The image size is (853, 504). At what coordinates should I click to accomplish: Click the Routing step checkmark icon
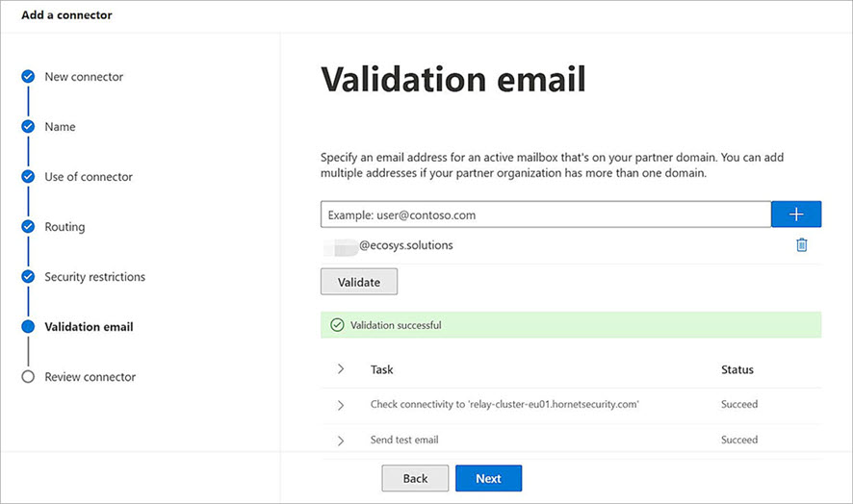coord(28,227)
